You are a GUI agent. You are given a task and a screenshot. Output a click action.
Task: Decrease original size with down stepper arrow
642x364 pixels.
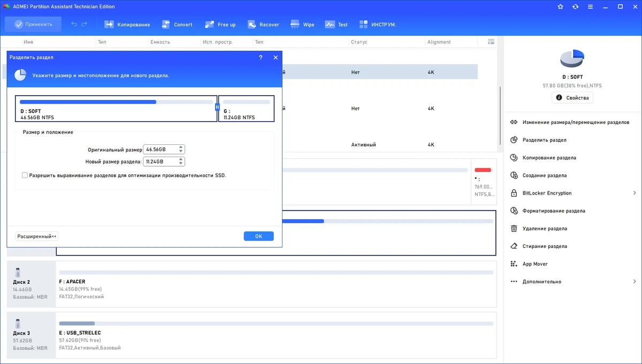pyautogui.click(x=181, y=152)
